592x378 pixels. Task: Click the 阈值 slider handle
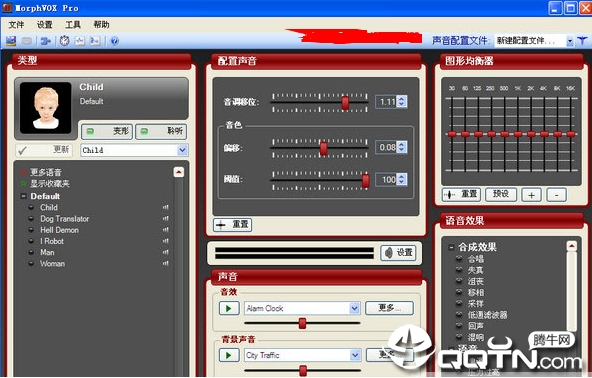tap(365, 181)
